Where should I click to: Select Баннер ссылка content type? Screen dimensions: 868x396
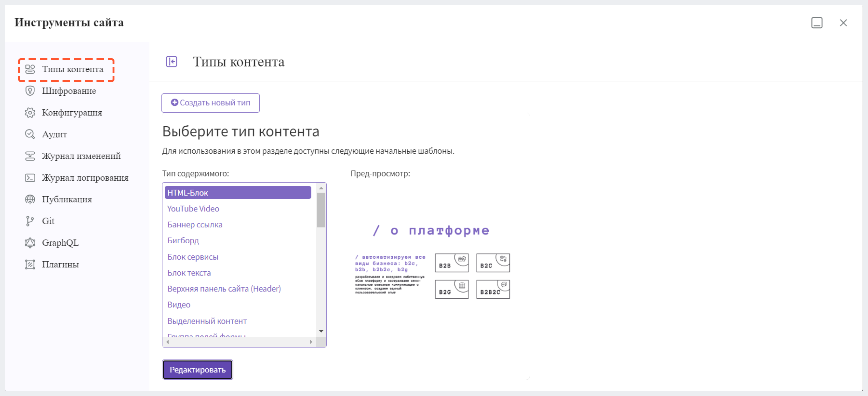(x=195, y=224)
